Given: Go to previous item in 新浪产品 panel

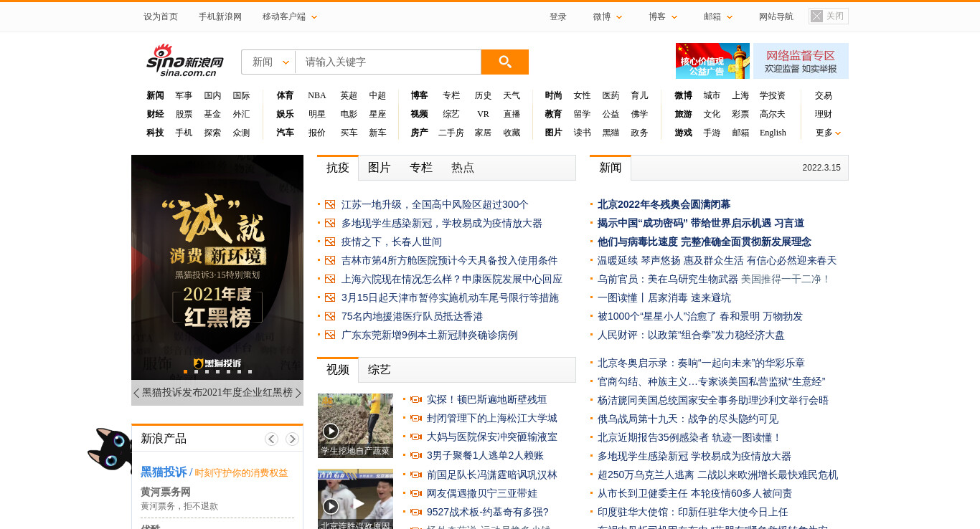Looking at the screenshot, I should (x=271, y=439).
